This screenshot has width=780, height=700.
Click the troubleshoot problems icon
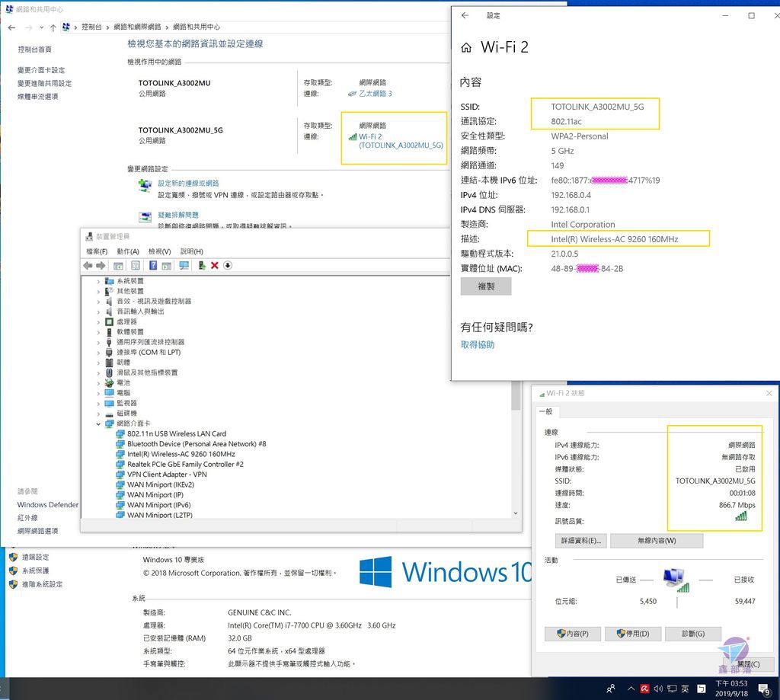click(145, 217)
